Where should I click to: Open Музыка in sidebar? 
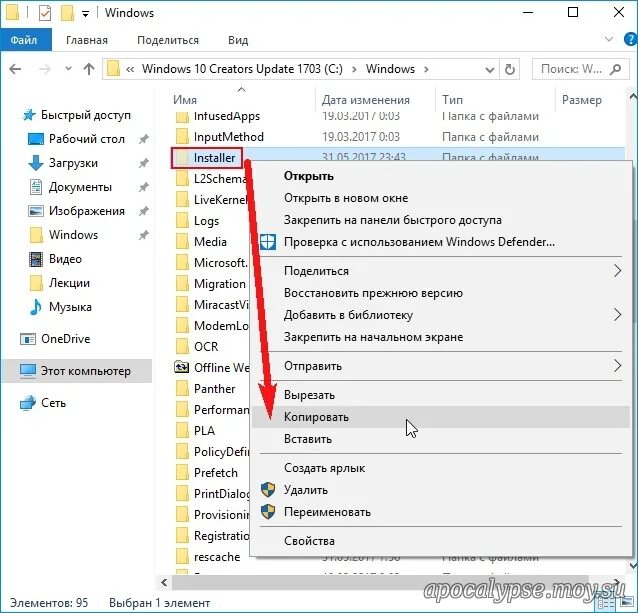pyautogui.click(x=70, y=307)
